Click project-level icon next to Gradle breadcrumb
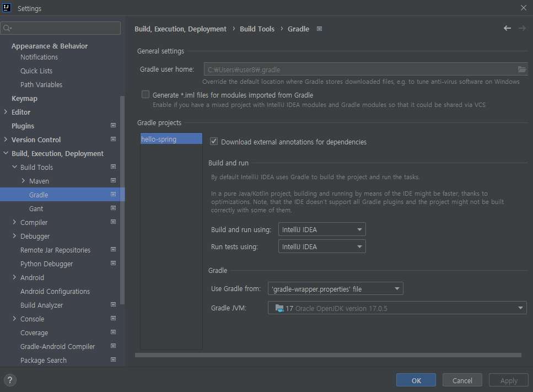 (x=319, y=29)
